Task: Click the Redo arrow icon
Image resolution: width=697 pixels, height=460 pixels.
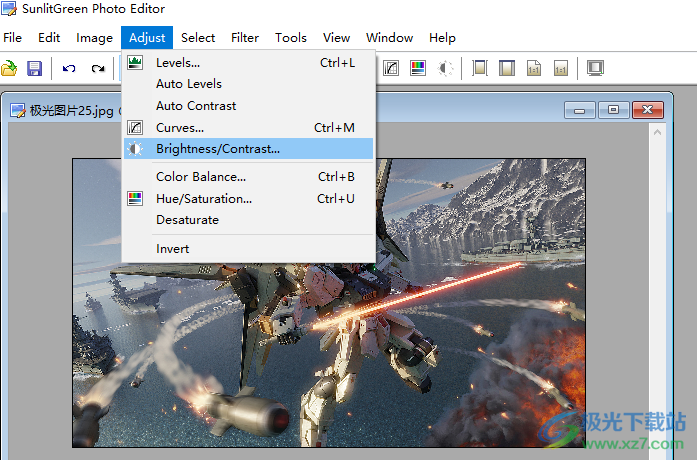Action: click(98, 68)
